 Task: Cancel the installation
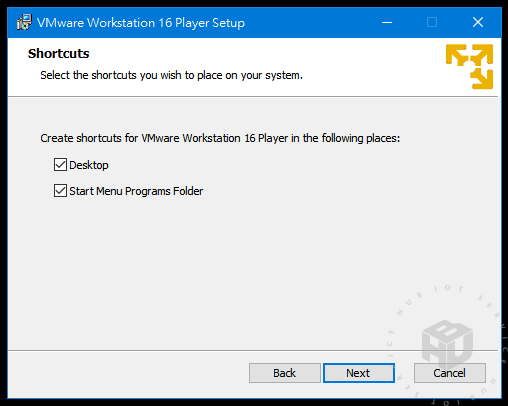pos(450,373)
